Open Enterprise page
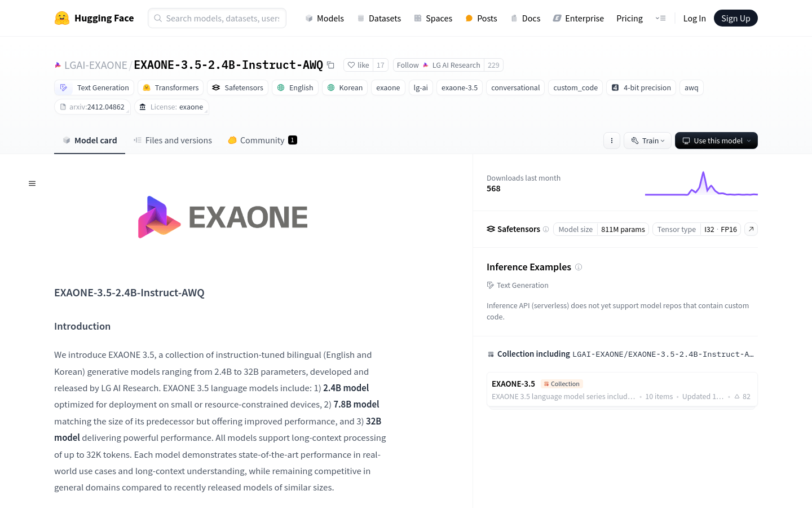Image resolution: width=812 pixels, height=508 pixels. (579, 18)
